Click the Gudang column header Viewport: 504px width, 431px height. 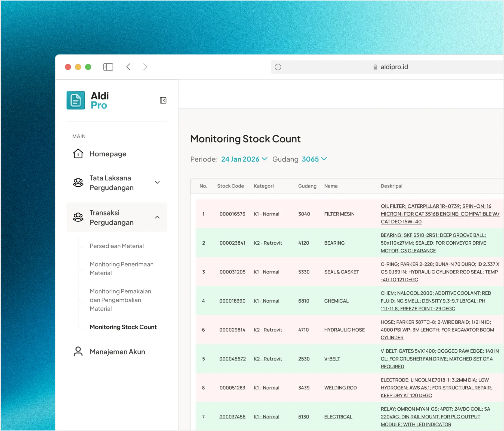[x=307, y=186]
